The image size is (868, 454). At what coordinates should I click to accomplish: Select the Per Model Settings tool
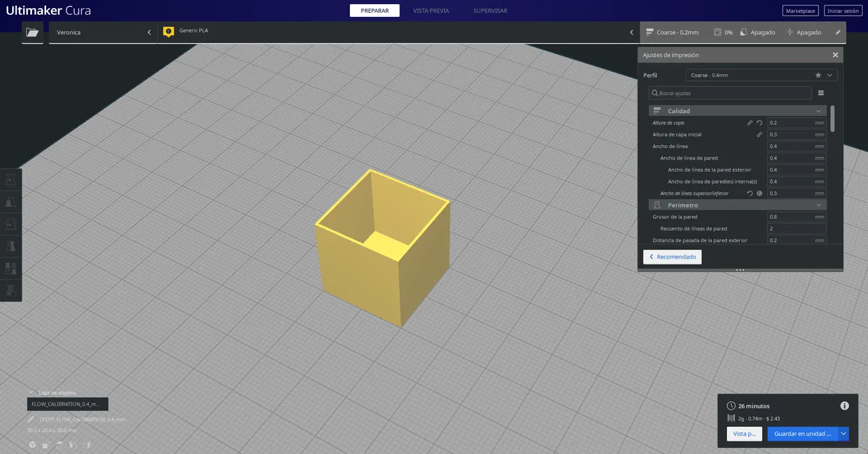tap(11, 268)
